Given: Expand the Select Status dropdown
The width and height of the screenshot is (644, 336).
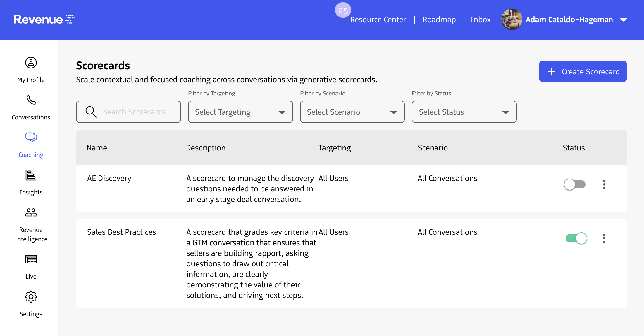Looking at the screenshot, I should click(x=464, y=112).
